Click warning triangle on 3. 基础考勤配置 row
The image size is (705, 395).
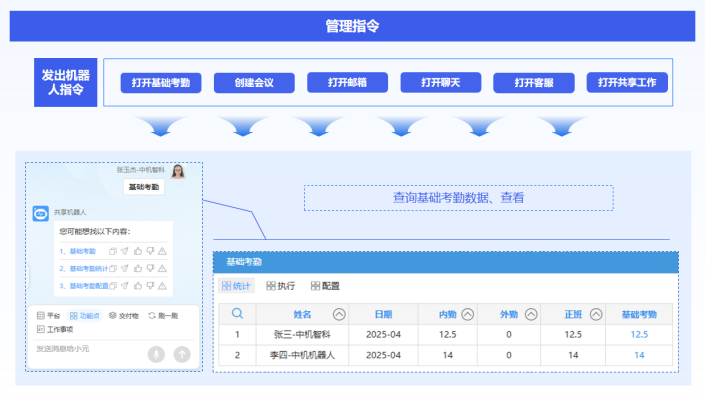162,286
